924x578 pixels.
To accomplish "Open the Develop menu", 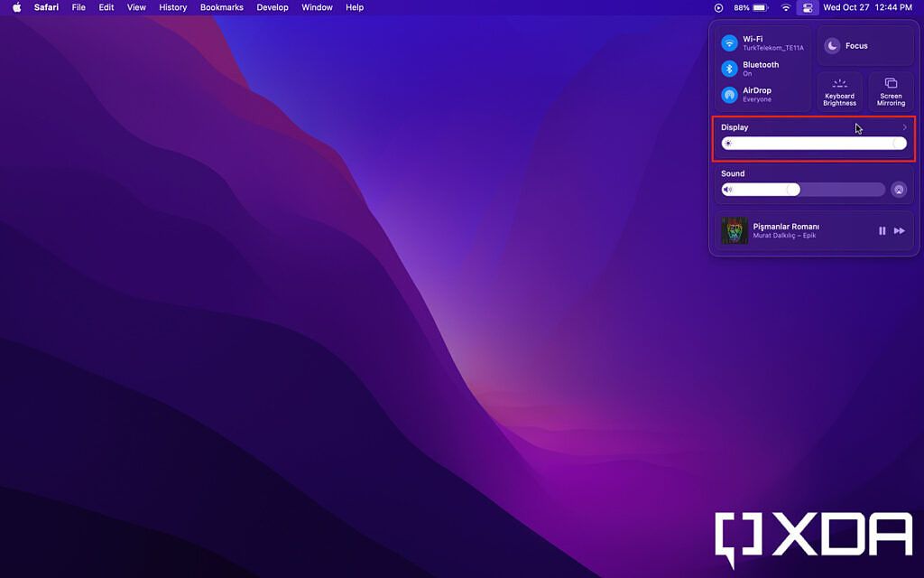I will point(273,7).
